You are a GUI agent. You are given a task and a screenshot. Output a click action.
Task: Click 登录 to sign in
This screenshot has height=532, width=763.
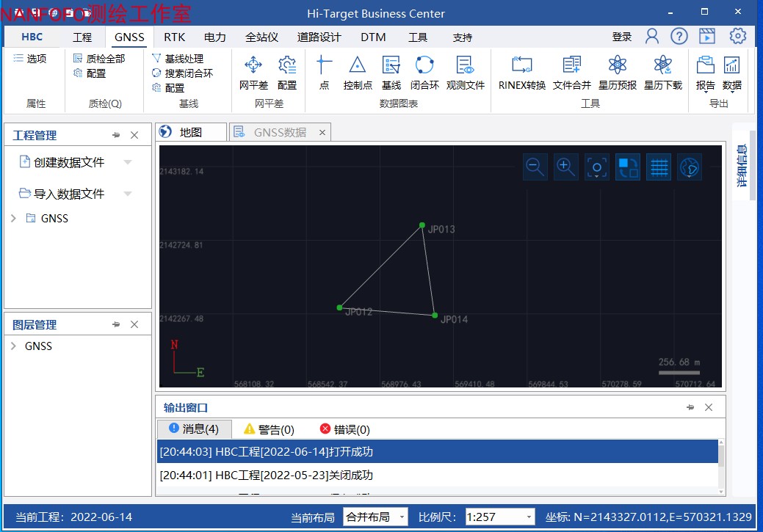[x=622, y=37]
